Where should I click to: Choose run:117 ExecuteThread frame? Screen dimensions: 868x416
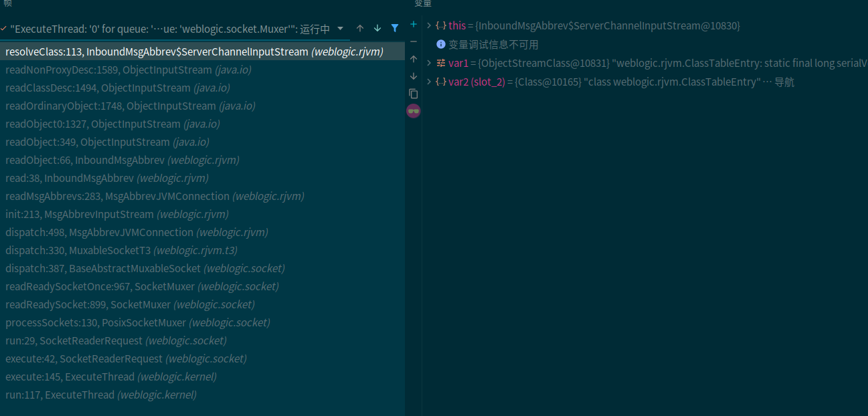pyautogui.click(x=100, y=395)
